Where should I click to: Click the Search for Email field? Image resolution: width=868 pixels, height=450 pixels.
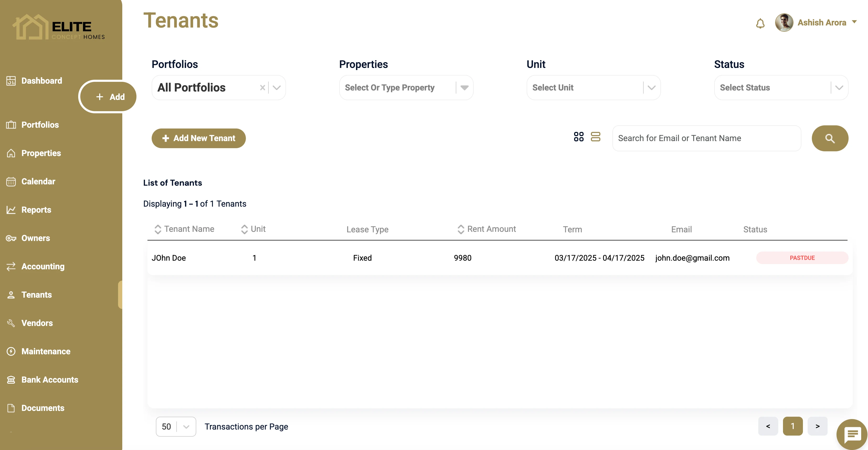click(x=706, y=138)
